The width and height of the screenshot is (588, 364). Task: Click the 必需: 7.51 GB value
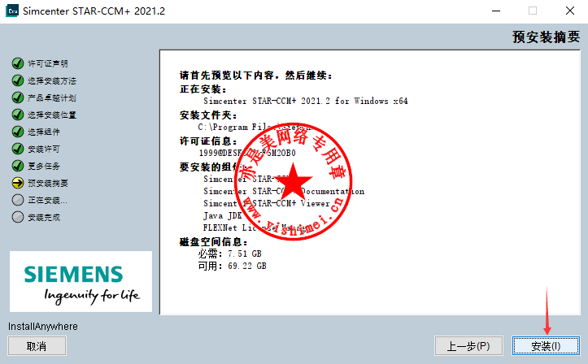coord(230,253)
